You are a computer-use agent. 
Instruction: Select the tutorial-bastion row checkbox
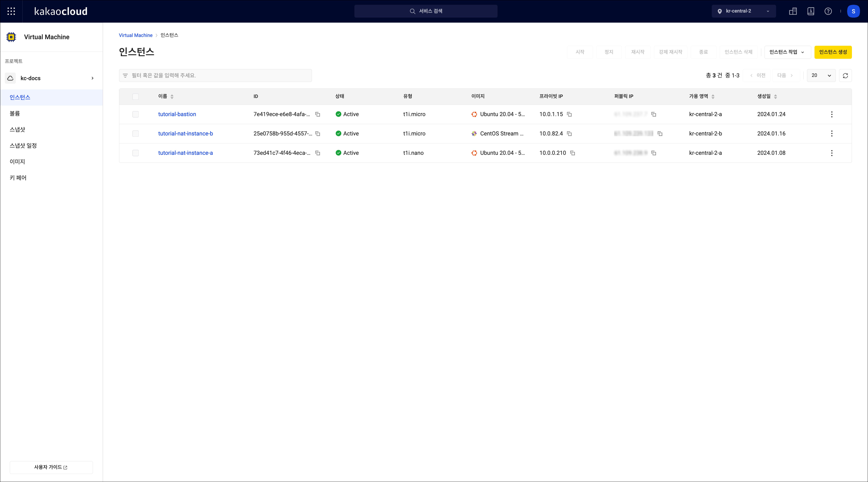point(135,114)
